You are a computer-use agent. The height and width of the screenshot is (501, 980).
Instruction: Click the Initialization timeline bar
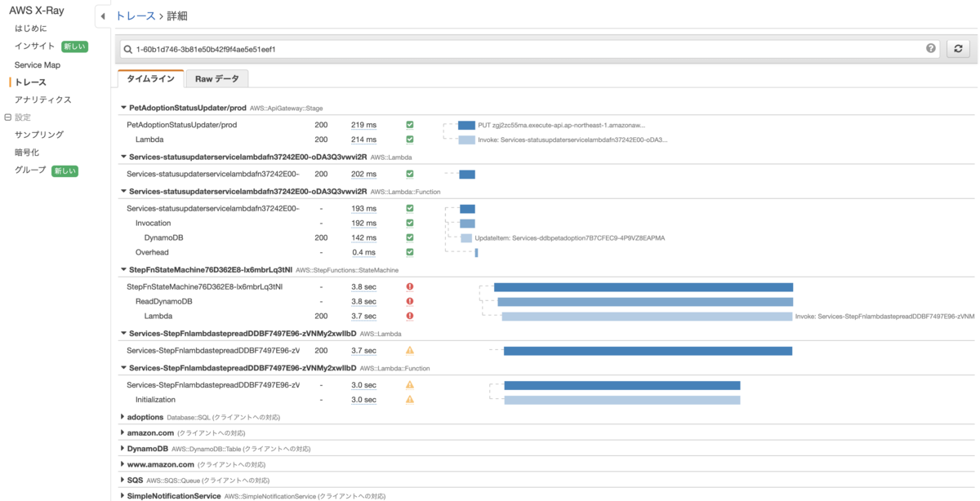(x=622, y=400)
